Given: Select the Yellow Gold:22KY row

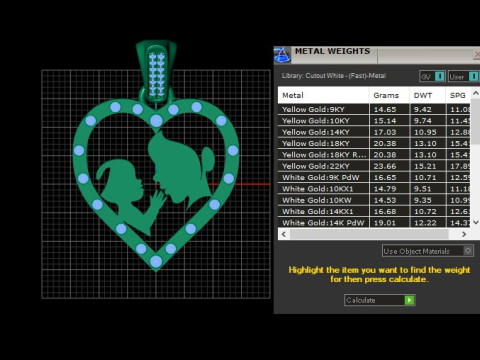Looking at the screenshot, I should coord(374,166).
